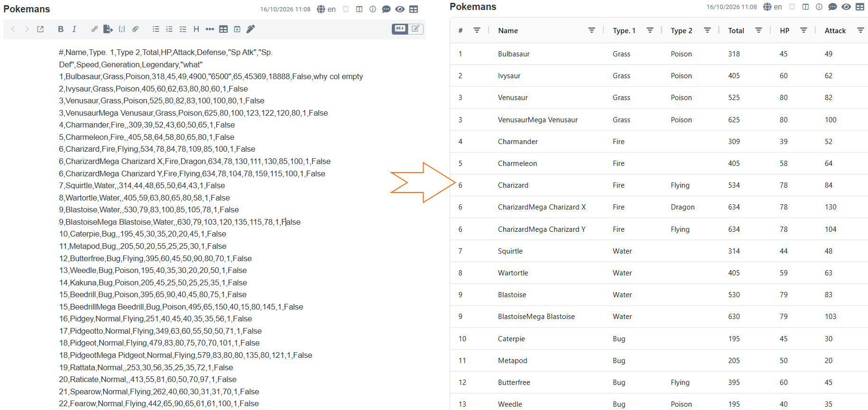Viewport: 868px width, 410px height.
Task: Open the chat bubble icon in right window
Action: coord(833,7)
